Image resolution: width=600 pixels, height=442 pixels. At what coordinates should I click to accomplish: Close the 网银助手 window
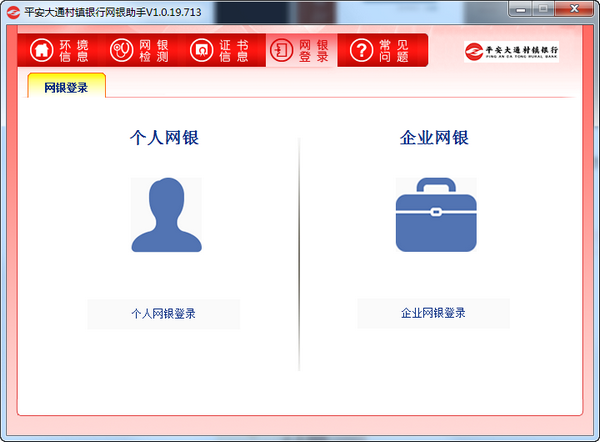coord(574,9)
